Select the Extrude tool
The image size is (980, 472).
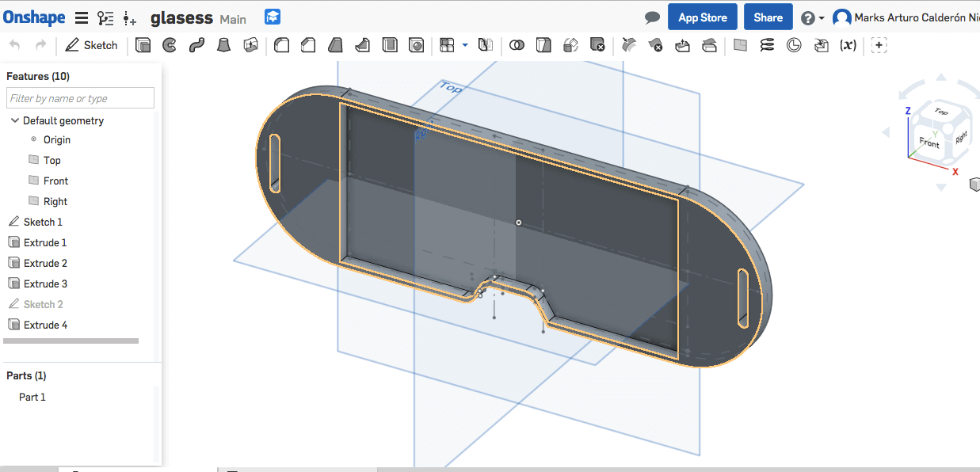click(143, 45)
